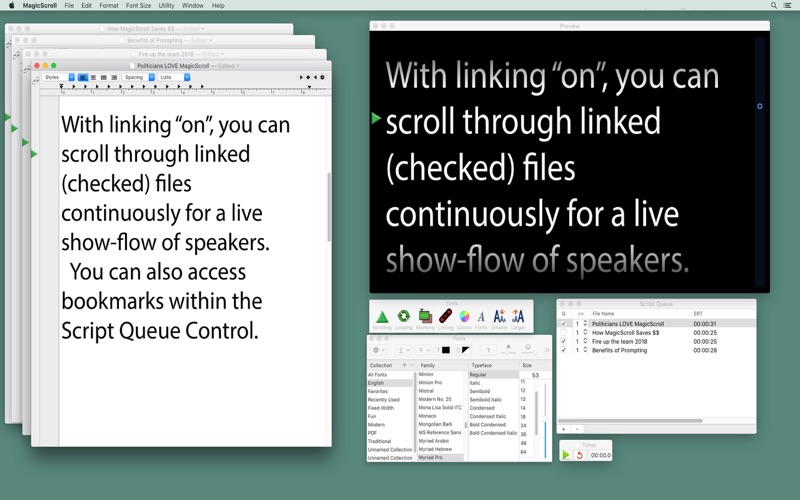Select size 36 in the Size list

[523, 434]
